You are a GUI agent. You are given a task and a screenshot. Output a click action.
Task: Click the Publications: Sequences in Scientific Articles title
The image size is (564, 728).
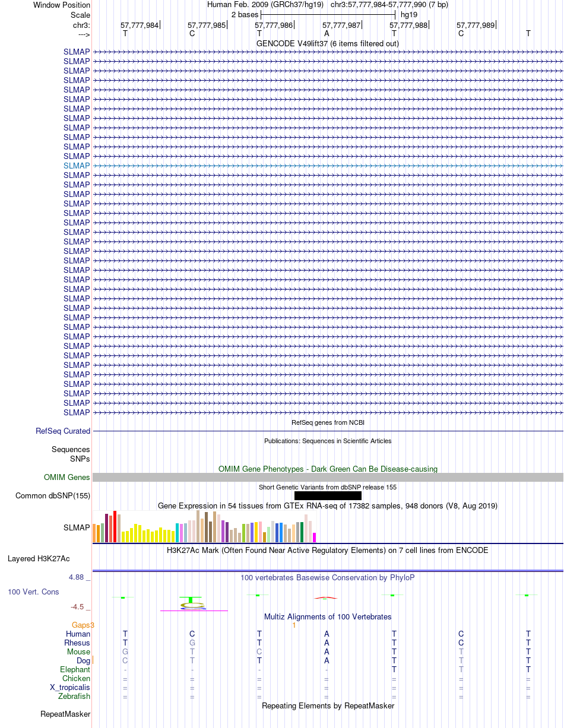pos(328,441)
